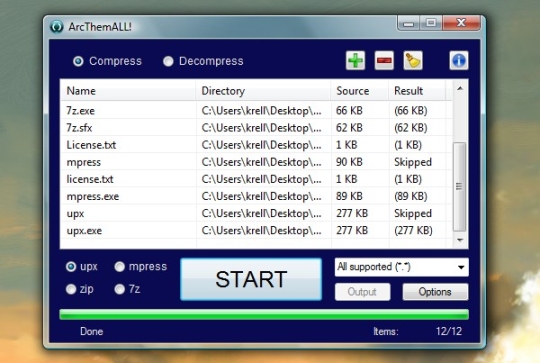Select the upx.exe row
The image size is (540, 363).
256,230
